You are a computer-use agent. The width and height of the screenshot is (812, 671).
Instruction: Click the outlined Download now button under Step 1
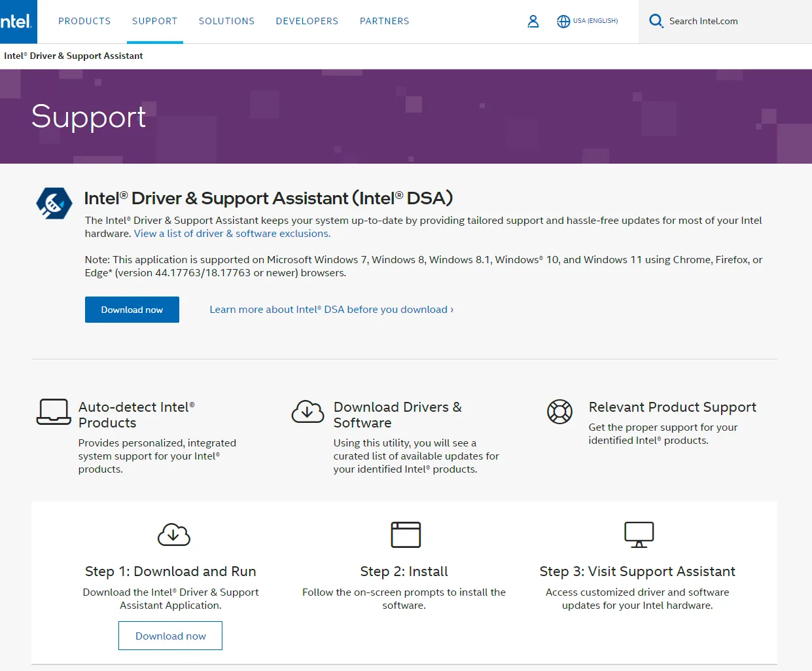(170, 636)
